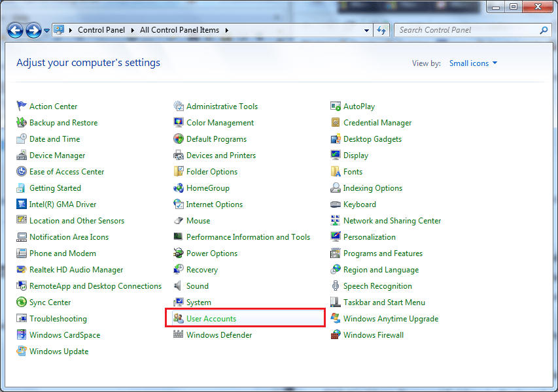Image resolution: width=558 pixels, height=392 pixels.
Task: Expand the address bar history dropdown arrow
Action: pyautogui.click(x=366, y=31)
